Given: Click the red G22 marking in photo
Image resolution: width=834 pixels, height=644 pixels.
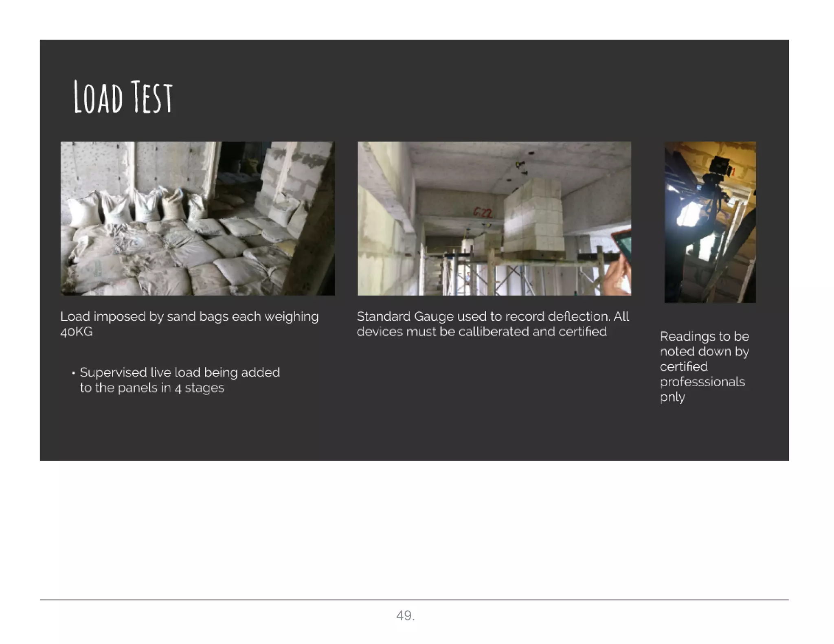Looking at the screenshot, I should pos(483,212).
